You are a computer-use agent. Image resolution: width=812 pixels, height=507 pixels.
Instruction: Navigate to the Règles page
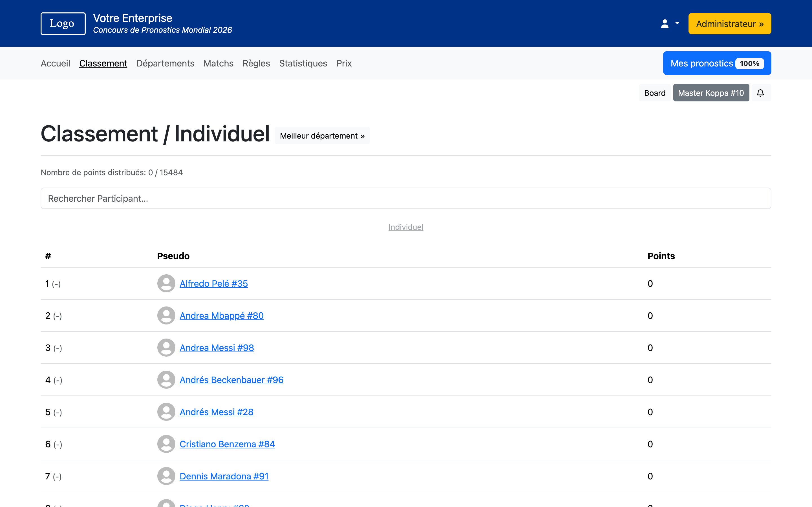coord(256,63)
